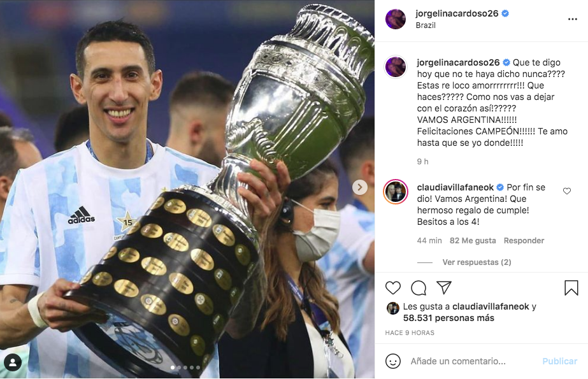588x379 pixels.
Task: Expand Ver respuestas (2) replies
Action: coord(477,262)
